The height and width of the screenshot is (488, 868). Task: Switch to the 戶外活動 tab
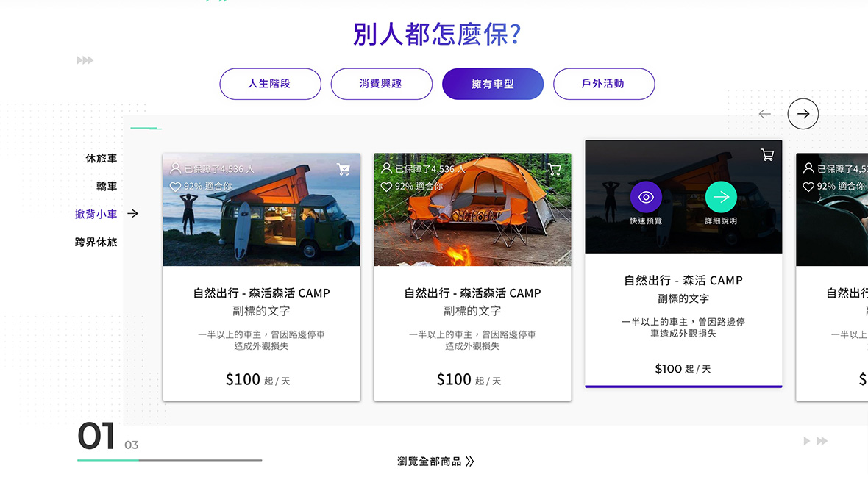coord(604,84)
